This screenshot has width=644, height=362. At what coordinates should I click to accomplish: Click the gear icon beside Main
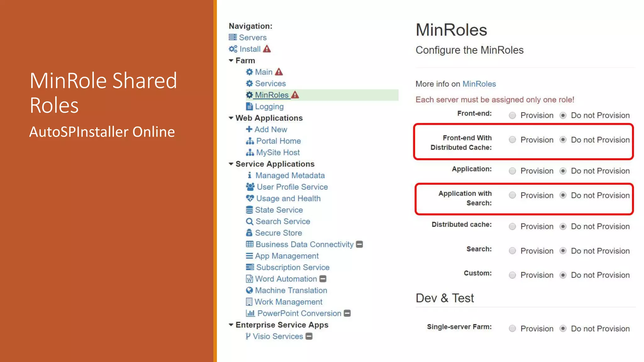point(249,72)
